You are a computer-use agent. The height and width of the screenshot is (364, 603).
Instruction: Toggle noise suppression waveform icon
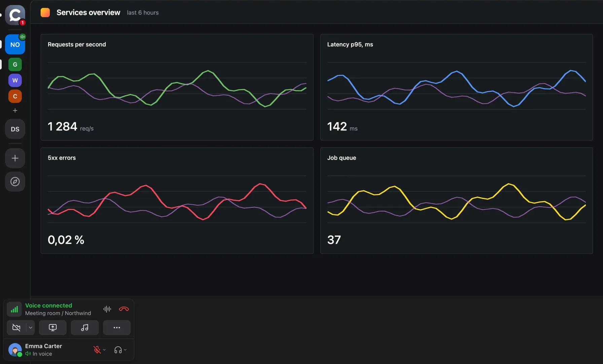click(x=107, y=309)
